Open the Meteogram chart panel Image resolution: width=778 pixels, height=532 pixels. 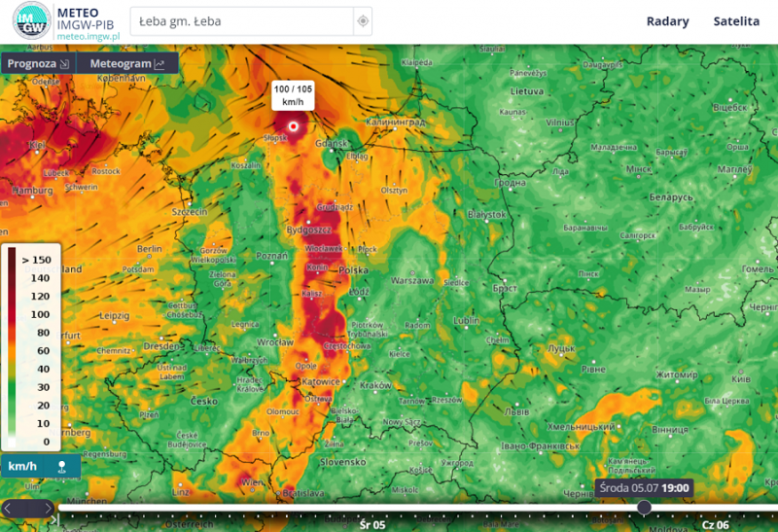(x=126, y=63)
